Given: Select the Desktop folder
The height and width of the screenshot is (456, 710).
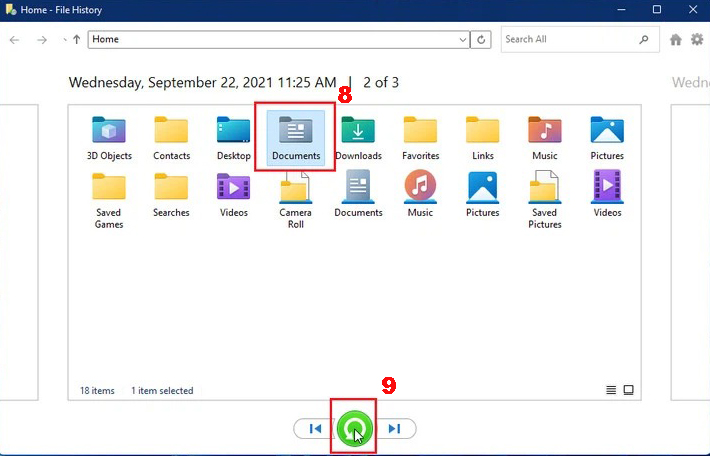Looking at the screenshot, I should (234, 138).
